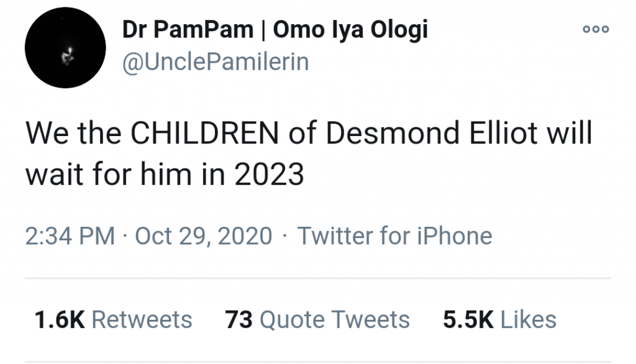Visit the @UnclePamilerin handle
The width and height of the screenshot is (636, 364).
pos(216,62)
